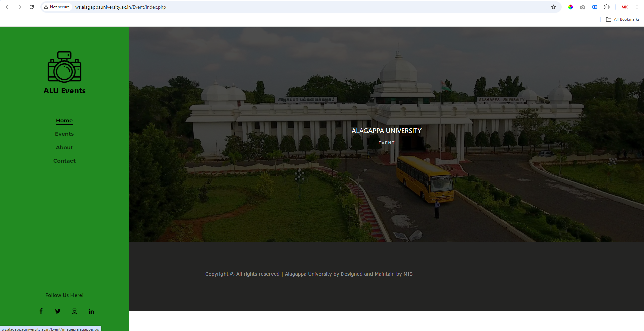Viewport: 644px width, 331px height.
Task: Open the Extensions puzzle icon
Action: coord(607,7)
